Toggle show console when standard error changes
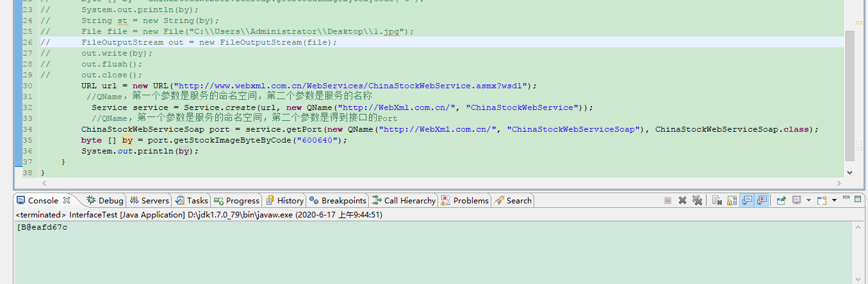 (x=762, y=200)
